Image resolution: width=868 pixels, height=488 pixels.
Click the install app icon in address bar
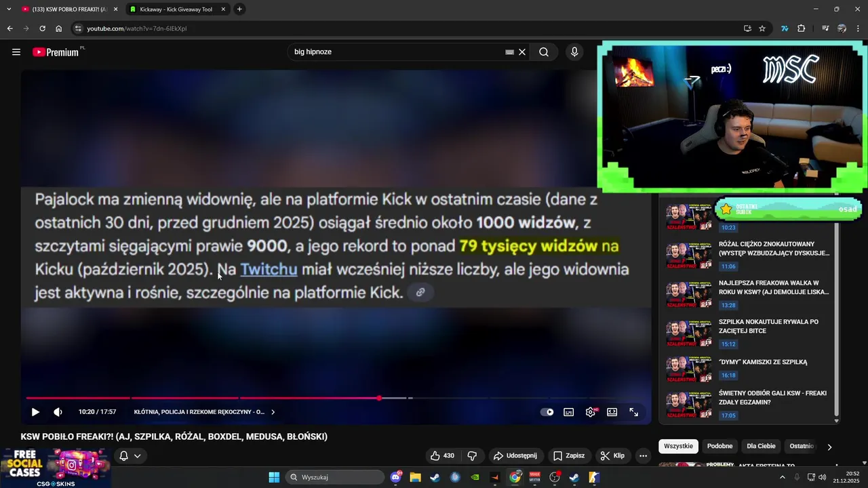747,28
